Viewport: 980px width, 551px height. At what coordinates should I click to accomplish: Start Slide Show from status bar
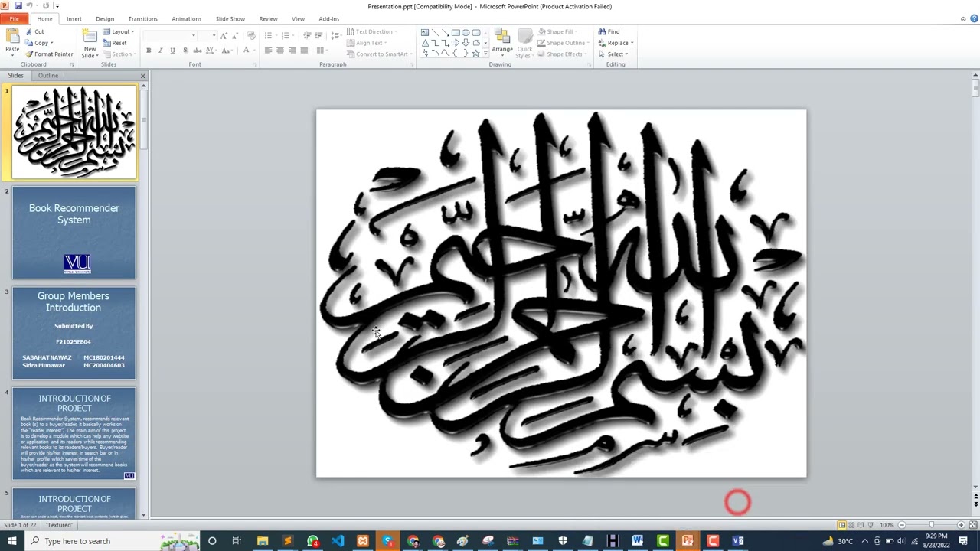(x=871, y=525)
